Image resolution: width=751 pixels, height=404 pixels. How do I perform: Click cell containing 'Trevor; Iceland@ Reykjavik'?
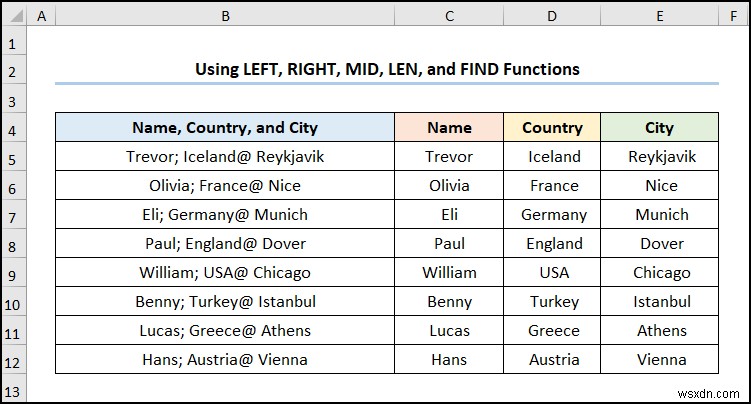(x=225, y=157)
